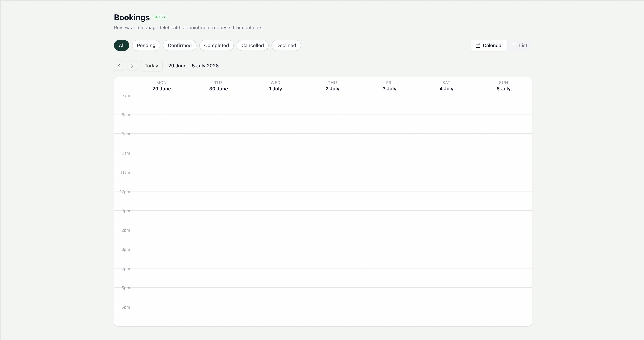Click the 12pm time label

(125, 192)
